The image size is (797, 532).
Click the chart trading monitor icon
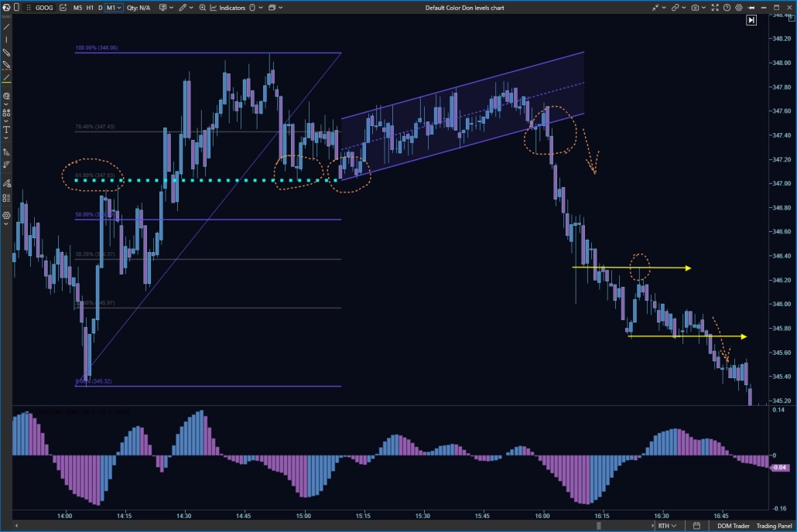click(162, 8)
